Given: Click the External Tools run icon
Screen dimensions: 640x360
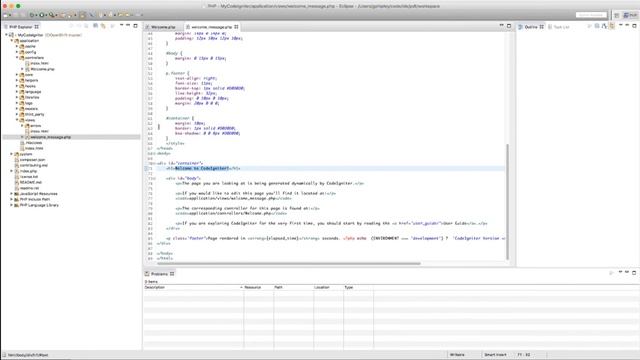Looking at the screenshot, I should pyautogui.click(x=52, y=15).
